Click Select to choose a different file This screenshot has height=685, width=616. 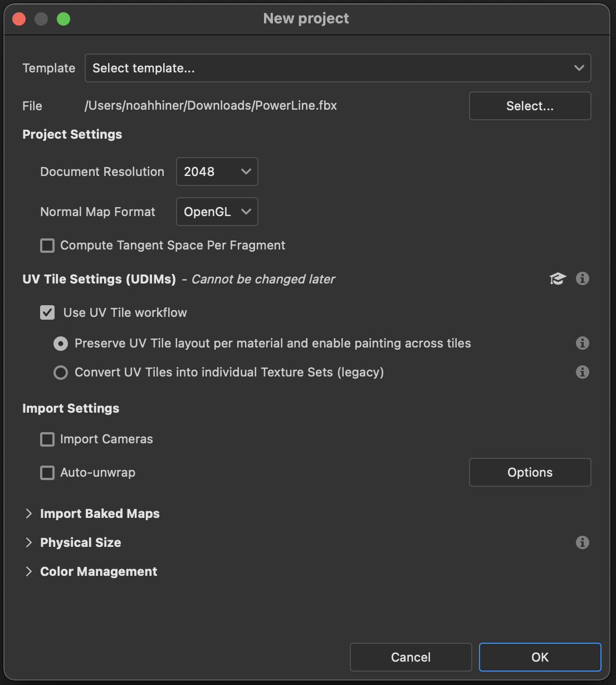[x=529, y=106]
